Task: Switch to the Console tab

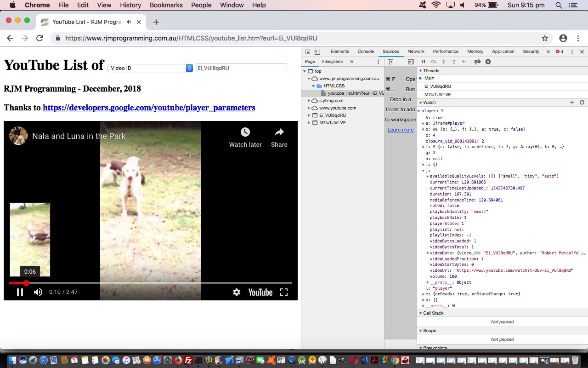Action: coord(366,52)
